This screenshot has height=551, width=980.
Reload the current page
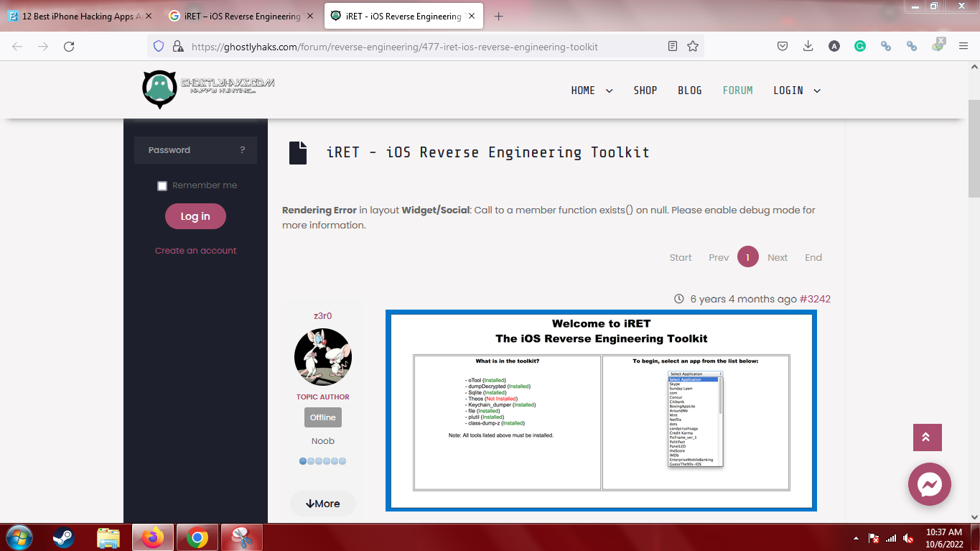point(69,46)
